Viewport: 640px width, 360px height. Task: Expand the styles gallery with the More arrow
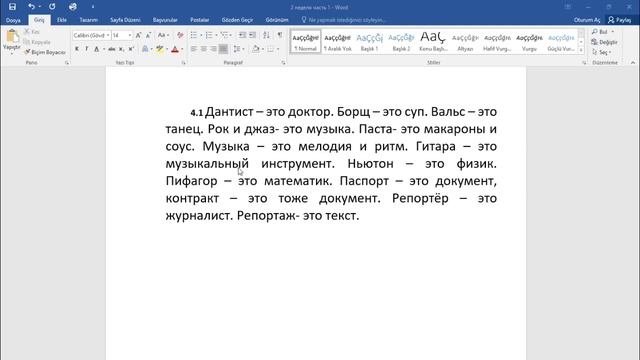581,50
